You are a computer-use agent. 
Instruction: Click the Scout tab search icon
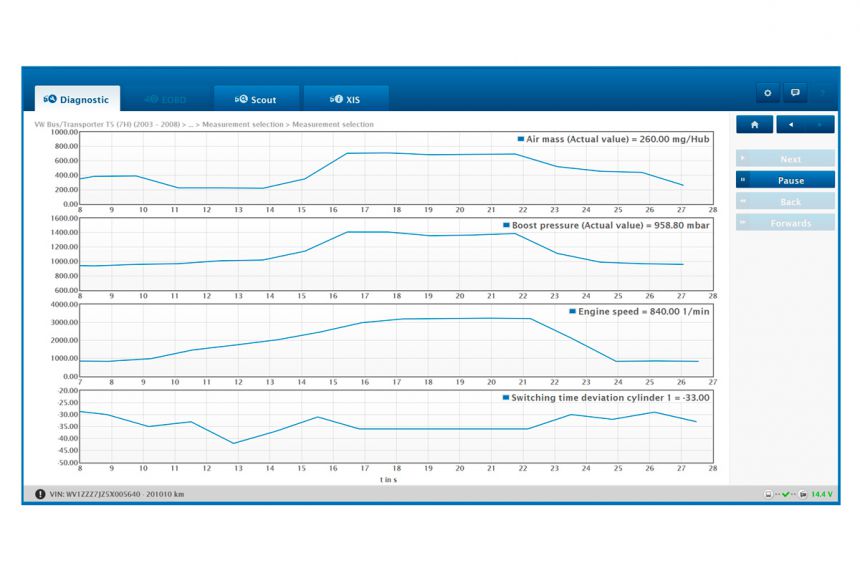(x=241, y=99)
